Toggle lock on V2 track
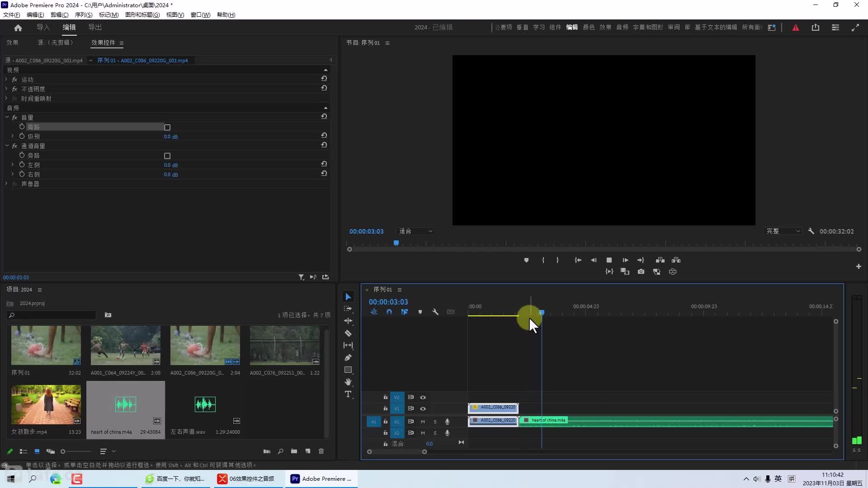 click(386, 397)
